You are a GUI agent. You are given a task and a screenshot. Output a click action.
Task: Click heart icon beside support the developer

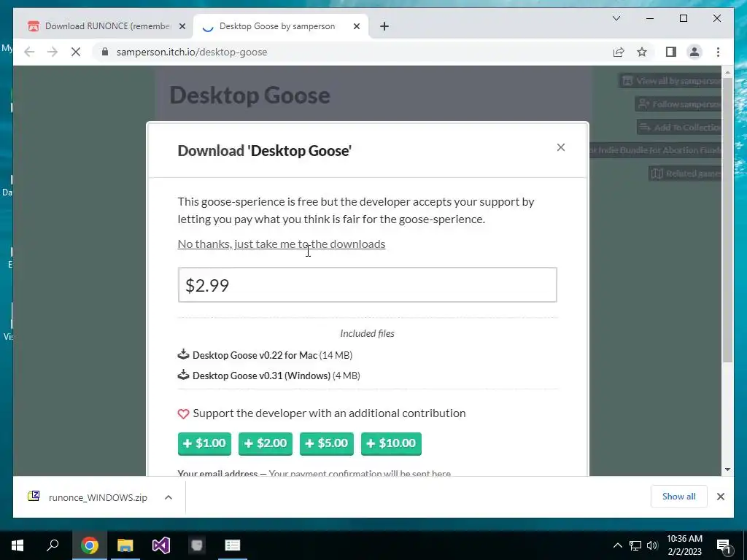click(183, 414)
